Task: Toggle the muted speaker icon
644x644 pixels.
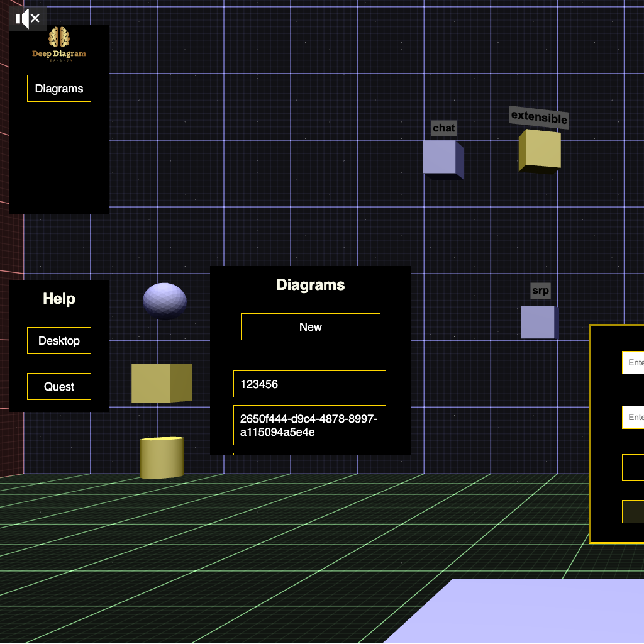Action: coord(27,19)
